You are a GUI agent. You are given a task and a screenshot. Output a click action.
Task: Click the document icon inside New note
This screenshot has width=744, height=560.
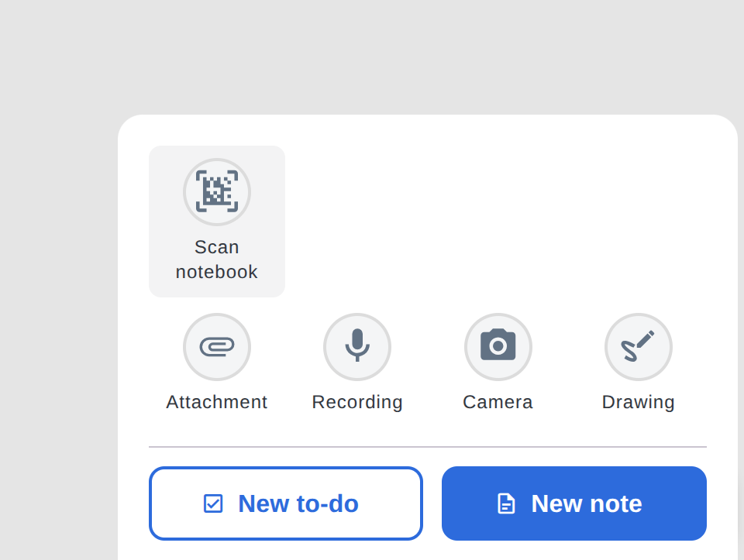click(506, 503)
